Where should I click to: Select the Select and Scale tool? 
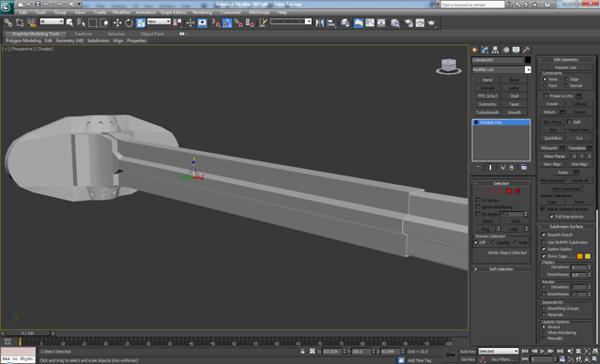[x=141, y=23]
